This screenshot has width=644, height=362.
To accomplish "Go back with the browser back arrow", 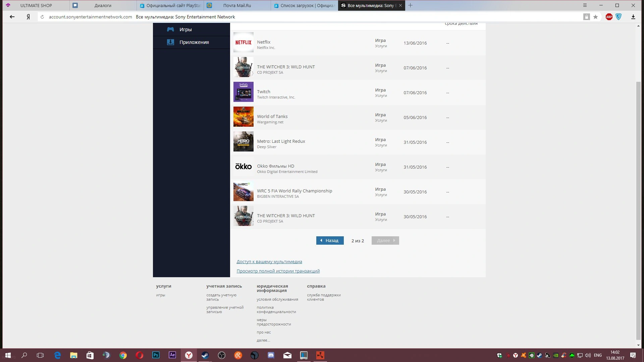I will click(12, 17).
